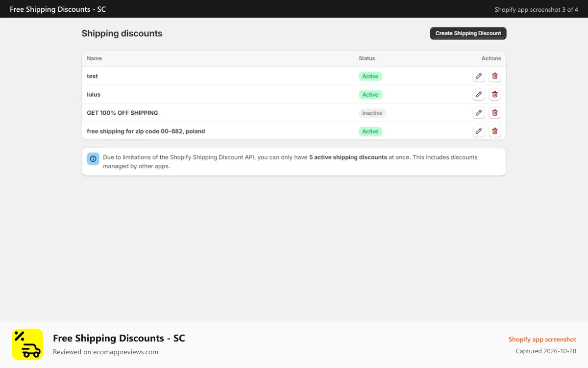Image resolution: width=588 pixels, height=368 pixels.
Task: Edit the 'test' shipping discount
Action: click(479, 76)
